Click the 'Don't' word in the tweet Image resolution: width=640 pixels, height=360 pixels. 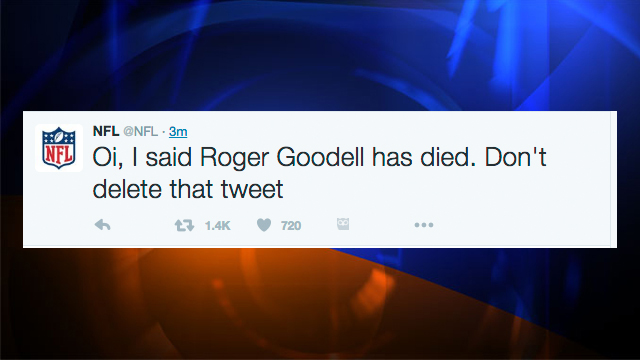(515, 157)
